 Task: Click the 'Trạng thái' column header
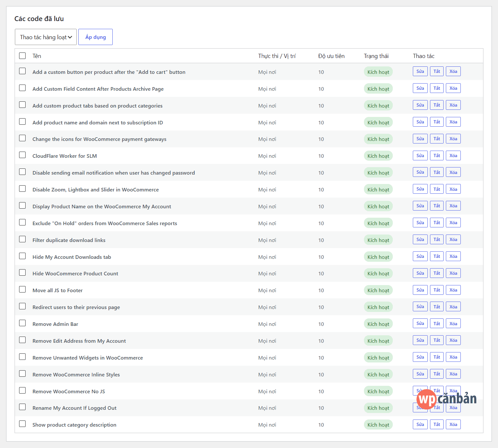tap(376, 56)
